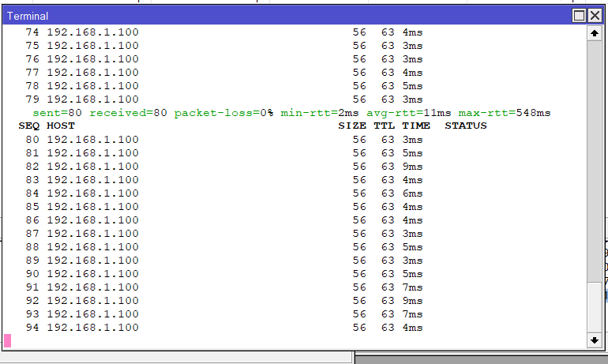Click the max-rtt=548ms summary value

tap(505, 113)
